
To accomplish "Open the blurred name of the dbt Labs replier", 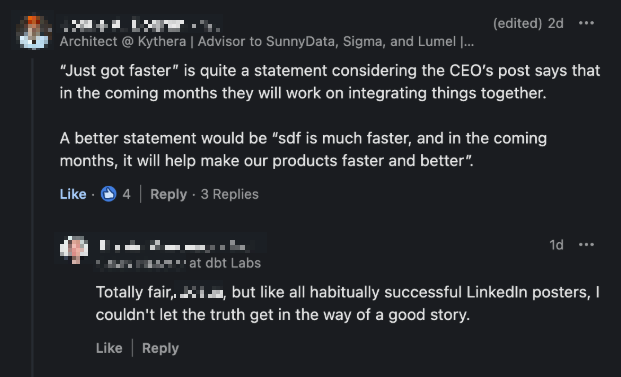I will [x=174, y=246].
